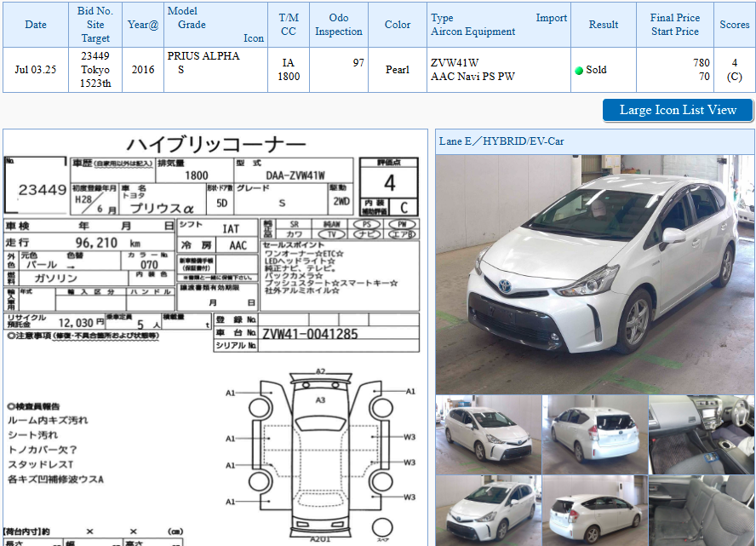Click the IA transmission value

pos(289,63)
